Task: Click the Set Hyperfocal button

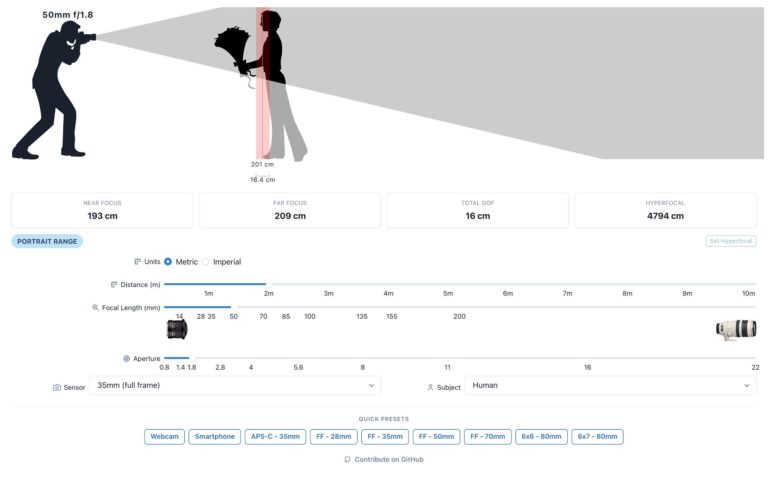Action: coord(731,241)
